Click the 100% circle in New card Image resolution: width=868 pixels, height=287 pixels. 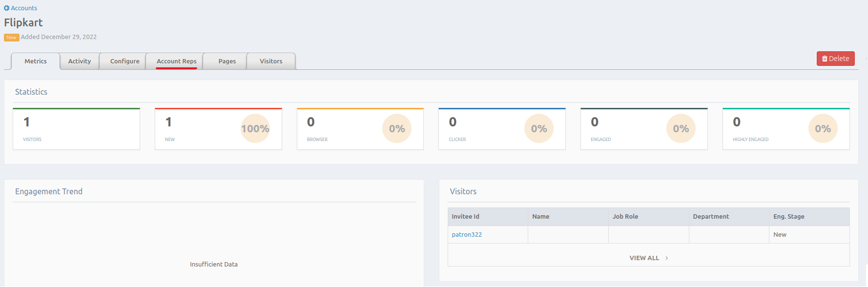point(255,129)
